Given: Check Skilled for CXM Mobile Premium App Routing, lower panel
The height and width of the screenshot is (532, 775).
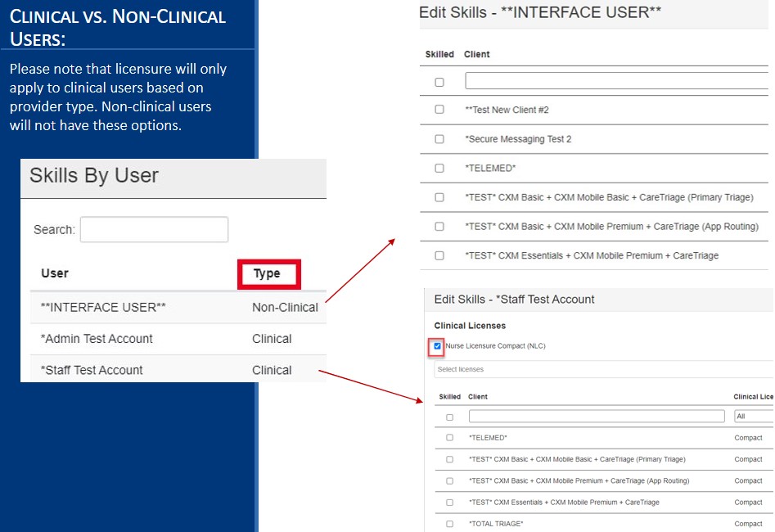Looking at the screenshot, I should (x=449, y=481).
